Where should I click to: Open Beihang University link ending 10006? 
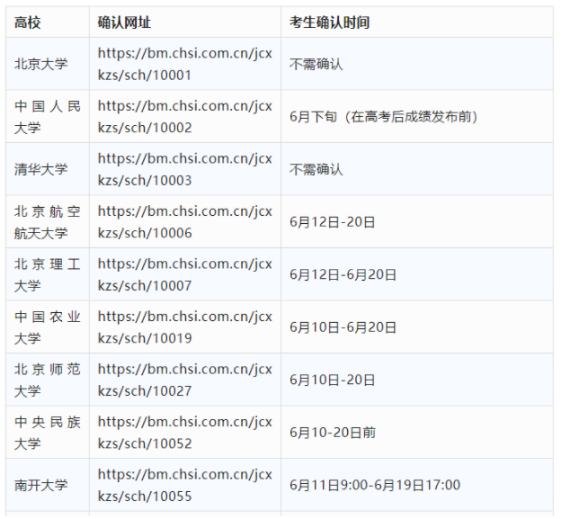(185, 222)
